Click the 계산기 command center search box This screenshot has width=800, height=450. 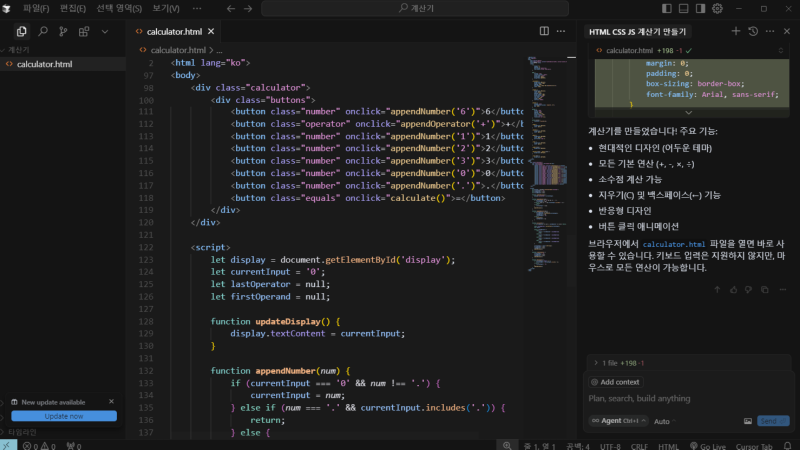[x=415, y=8]
